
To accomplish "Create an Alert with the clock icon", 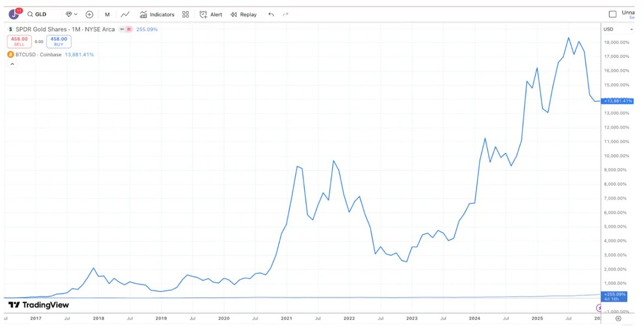I will point(210,14).
